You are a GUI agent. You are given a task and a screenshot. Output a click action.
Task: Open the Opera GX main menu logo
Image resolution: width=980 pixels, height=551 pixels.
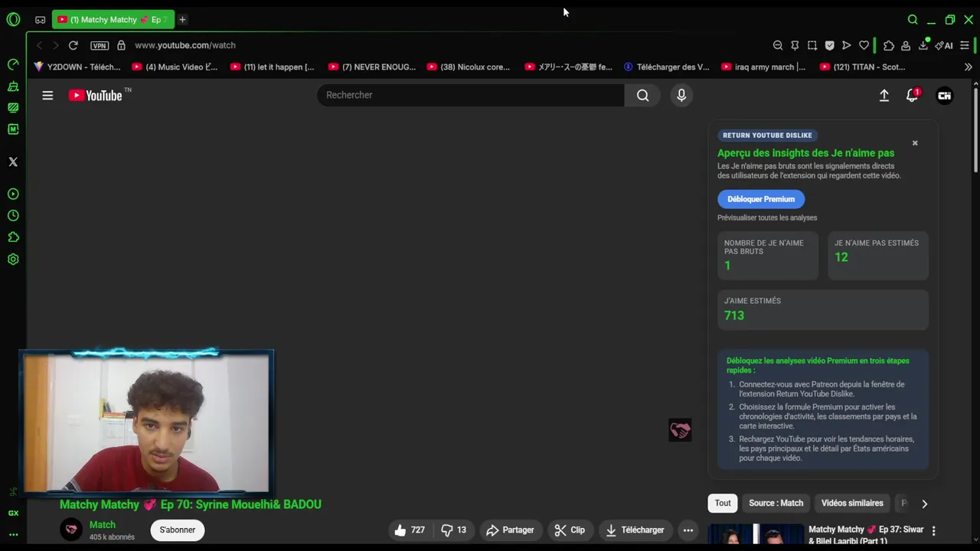point(13,19)
